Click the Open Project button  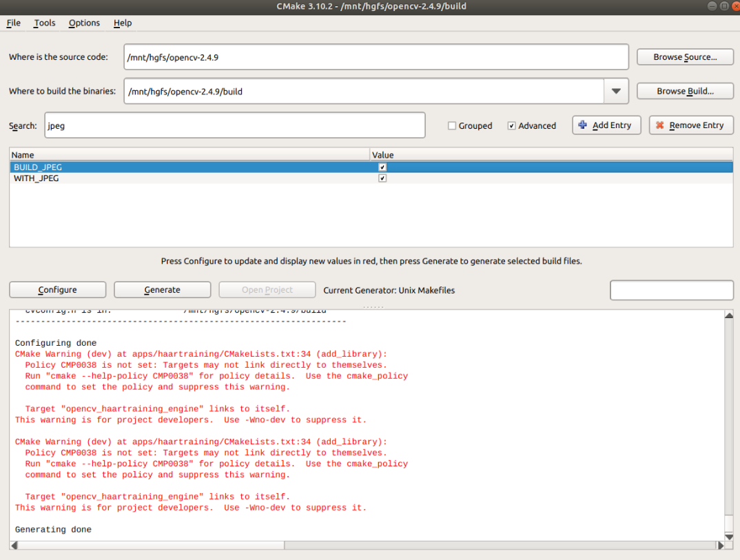(267, 290)
